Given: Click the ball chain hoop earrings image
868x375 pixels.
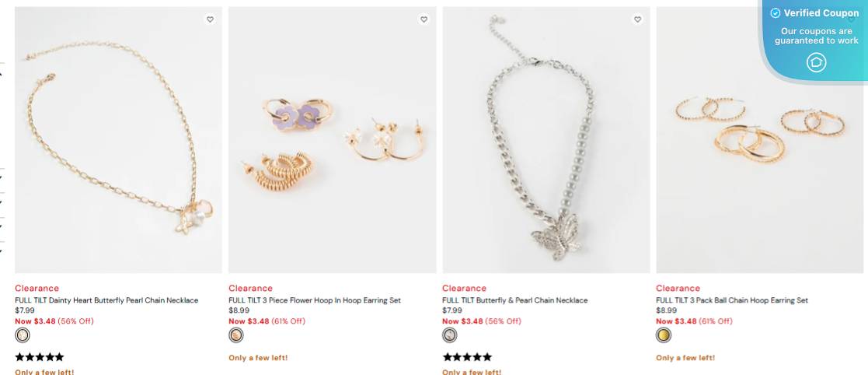Looking at the screenshot, I should pyautogui.click(x=759, y=156).
